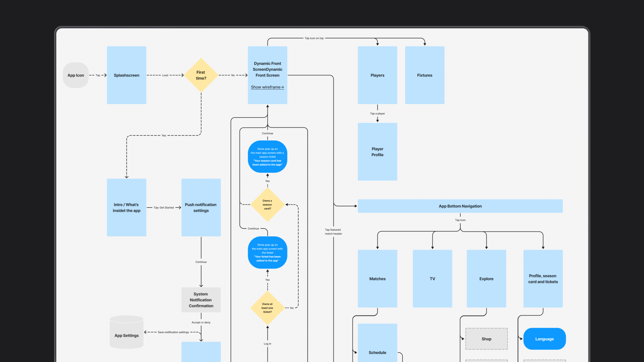Select Profile, season card and tickets box
This screenshot has width=644, height=362.
click(543, 279)
